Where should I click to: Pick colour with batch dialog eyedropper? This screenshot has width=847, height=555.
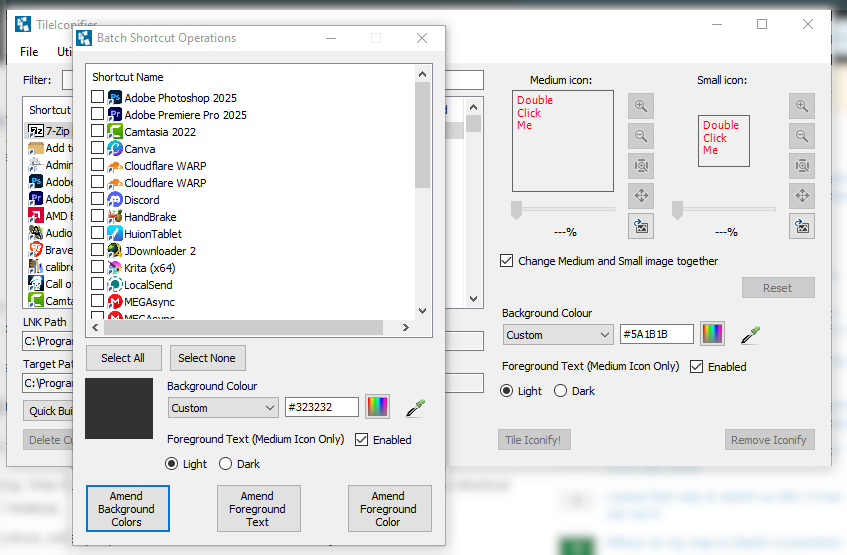[x=415, y=408]
